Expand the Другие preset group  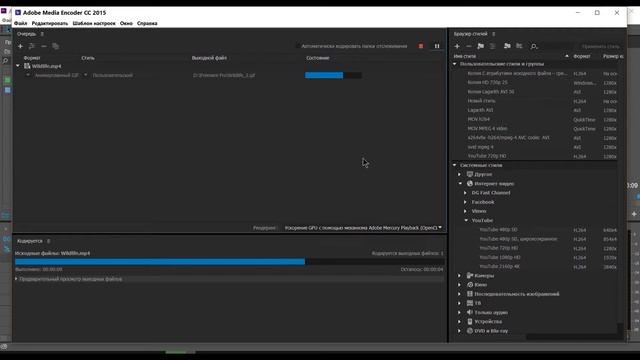pyautogui.click(x=460, y=174)
